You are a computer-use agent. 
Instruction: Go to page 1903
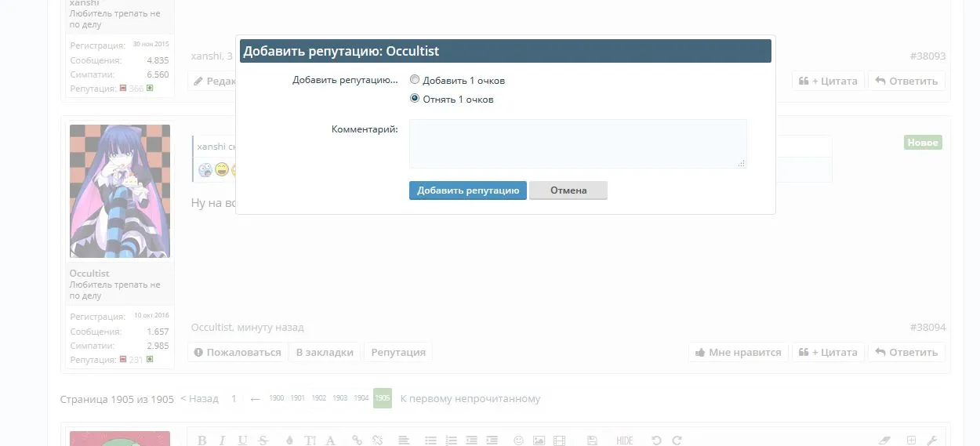pyautogui.click(x=340, y=399)
